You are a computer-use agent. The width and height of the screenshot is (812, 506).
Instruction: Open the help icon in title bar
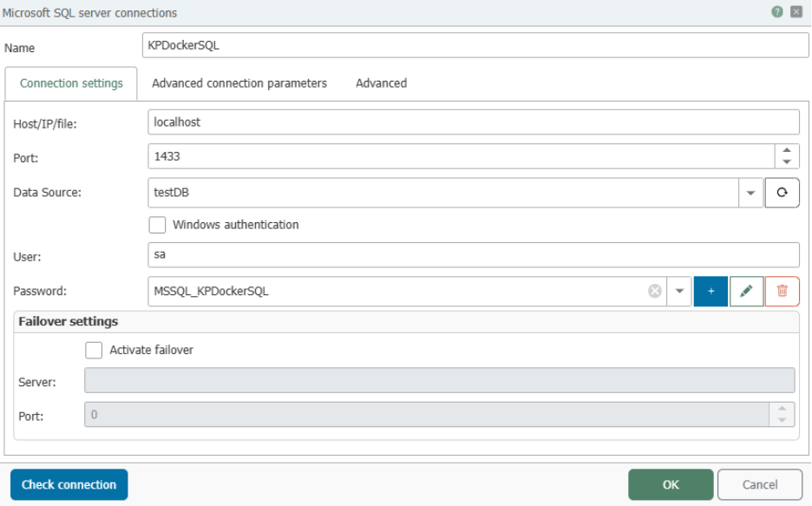[x=776, y=12]
